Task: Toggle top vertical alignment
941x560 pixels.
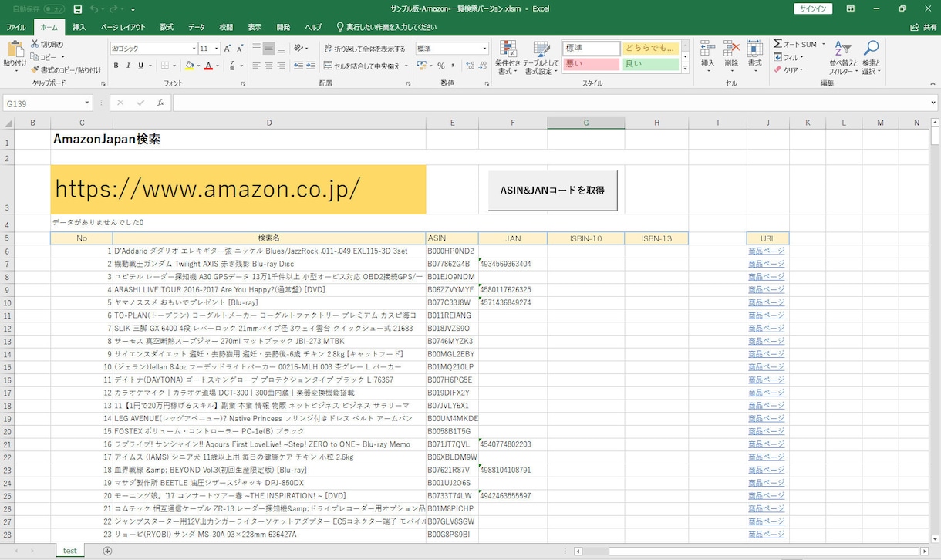Action: 256,48
